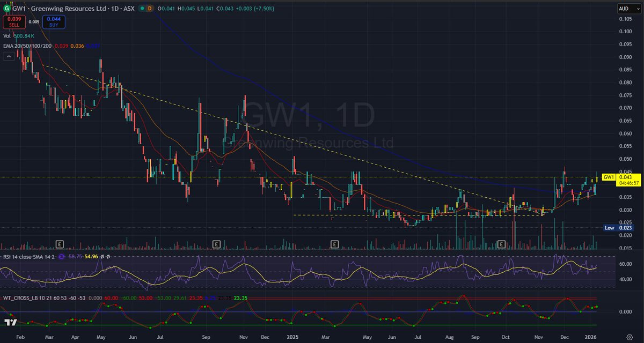Click the earnings E marker near March
Image resolution: width=644 pixels, height=343 pixels.
click(60, 244)
